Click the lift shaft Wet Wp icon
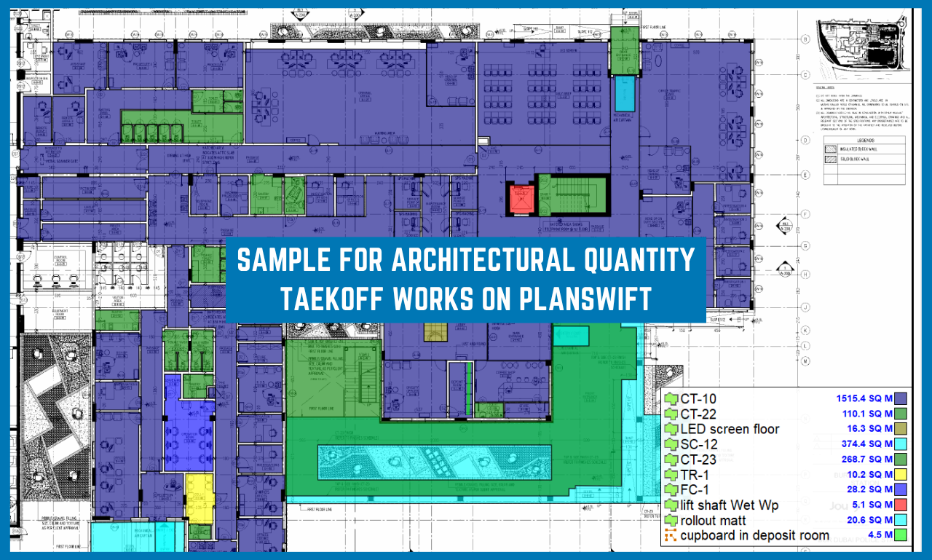This screenshot has height=560, width=932. pos(671,505)
